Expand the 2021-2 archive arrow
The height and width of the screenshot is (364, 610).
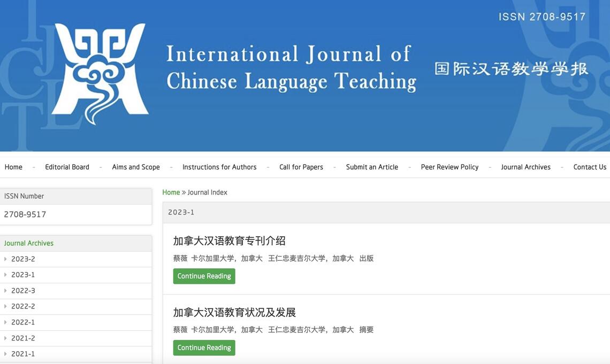click(x=5, y=338)
